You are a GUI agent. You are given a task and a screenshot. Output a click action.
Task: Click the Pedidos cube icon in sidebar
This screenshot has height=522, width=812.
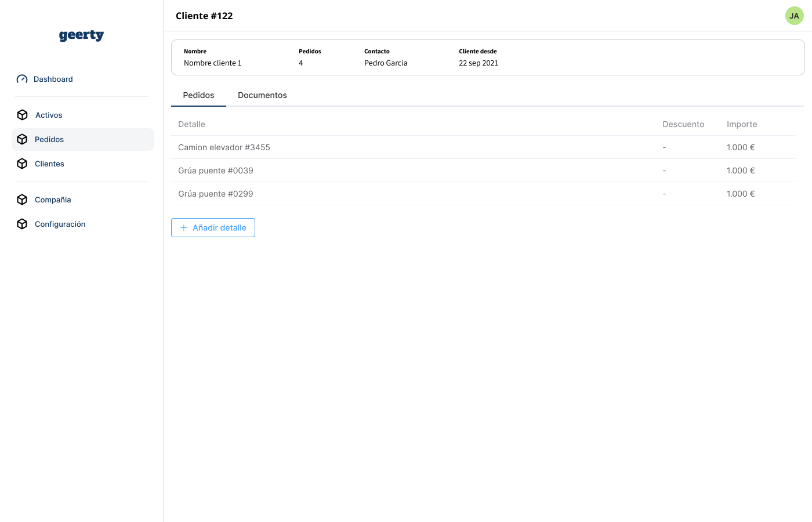coord(23,139)
